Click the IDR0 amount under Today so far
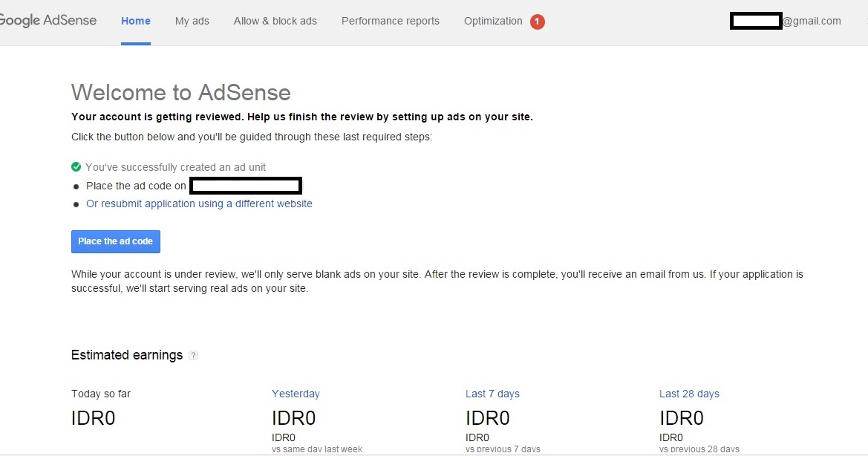The height and width of the screenshot is (456, 868). click(93, 418)
